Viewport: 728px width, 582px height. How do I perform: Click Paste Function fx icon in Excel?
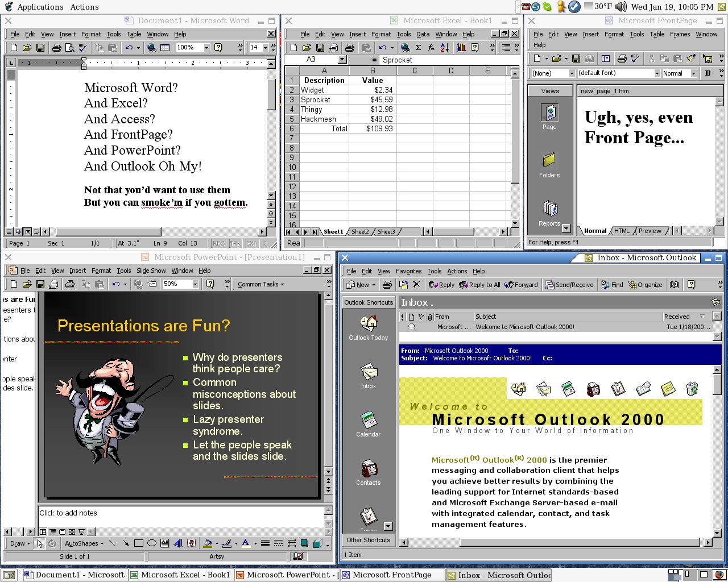431,48
